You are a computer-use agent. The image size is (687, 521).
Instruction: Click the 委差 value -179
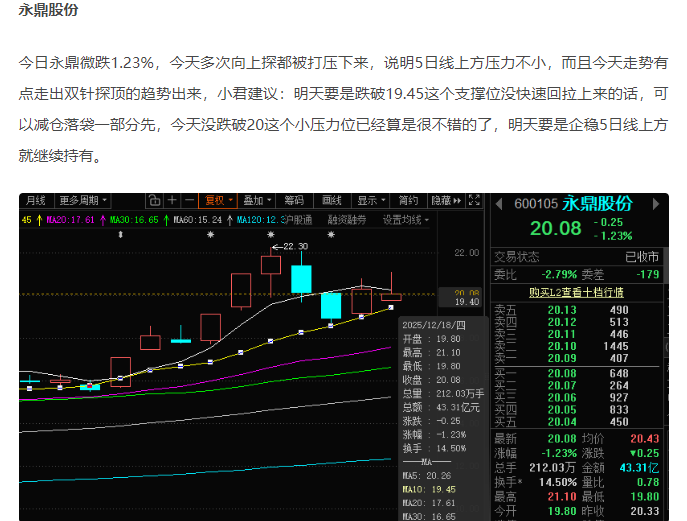pos(648,274)
